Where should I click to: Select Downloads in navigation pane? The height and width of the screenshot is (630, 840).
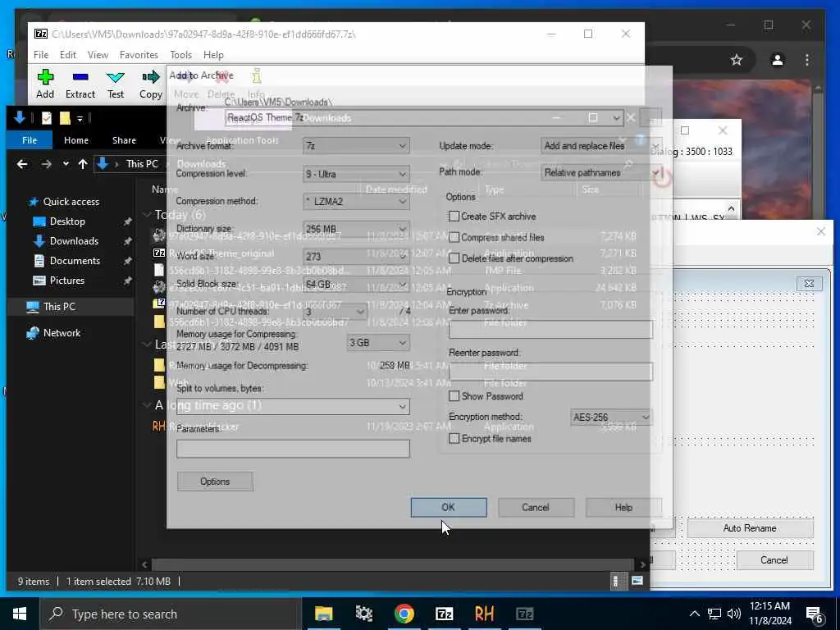74,241
